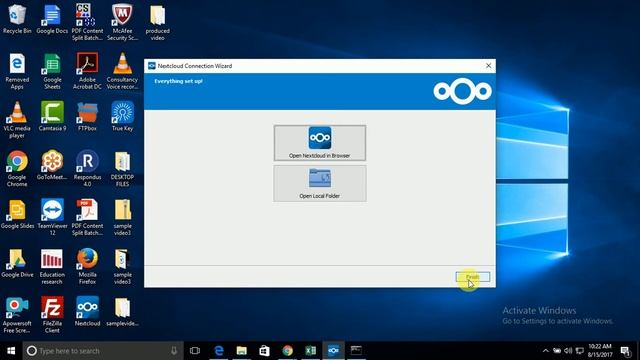Open Chrome from the taskbar

(288, 351)
